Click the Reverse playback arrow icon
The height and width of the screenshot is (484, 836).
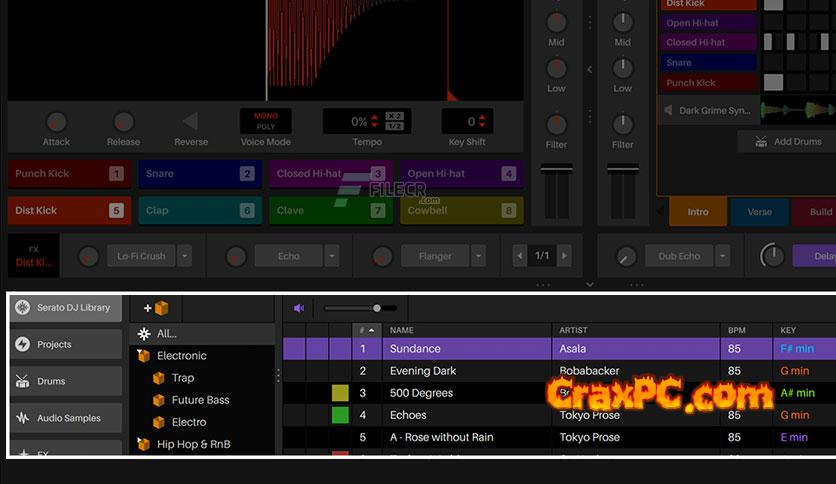click(190, 122)
